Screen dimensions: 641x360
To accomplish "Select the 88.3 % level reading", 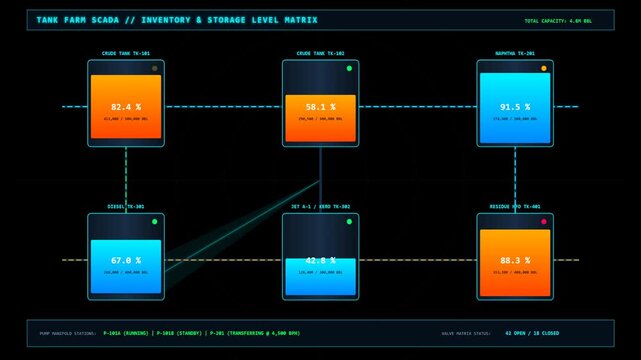I will tap(515, 260).
